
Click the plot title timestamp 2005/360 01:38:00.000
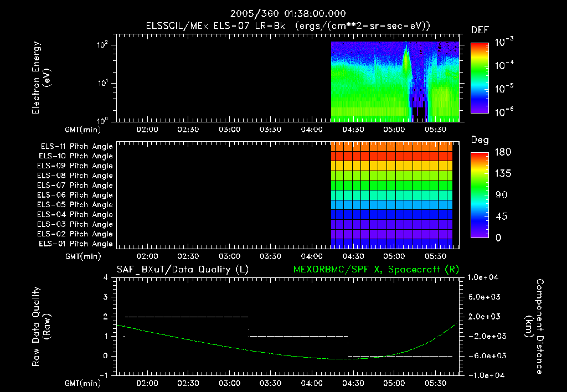(x=288, y=14)
